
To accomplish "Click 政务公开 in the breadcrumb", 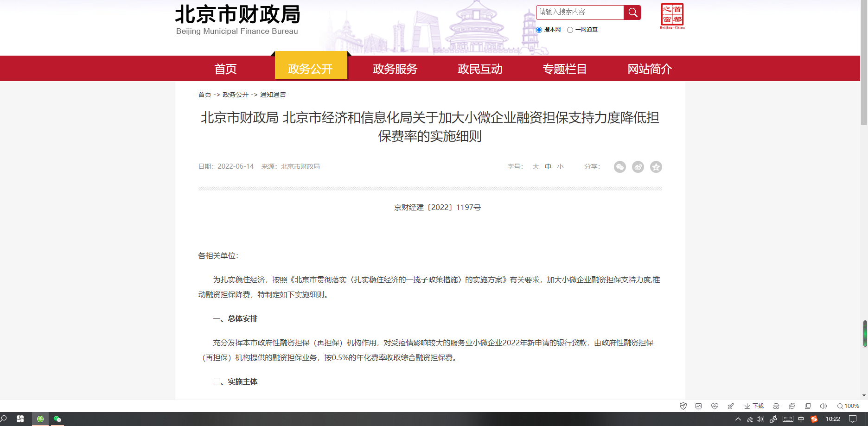I will pos(236,95).
